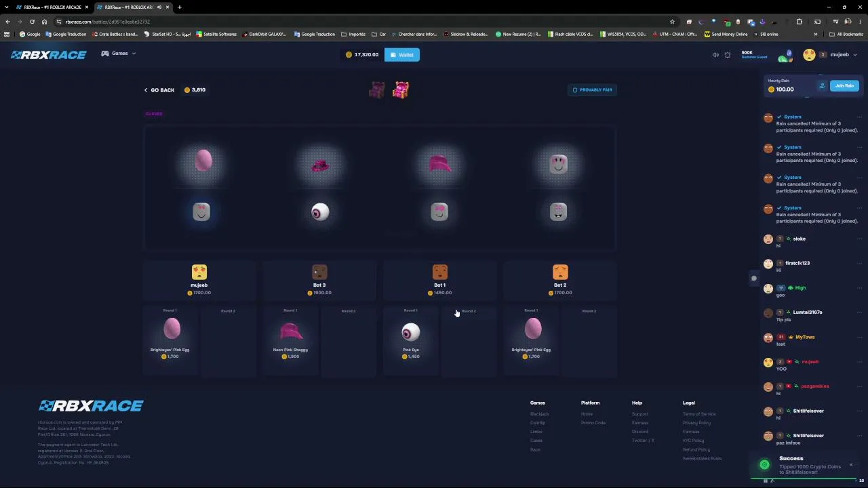Viewport: 868px width, 488px height.
Task: Show more bookmarks with the overflow chevron
Action: [816, 34]
